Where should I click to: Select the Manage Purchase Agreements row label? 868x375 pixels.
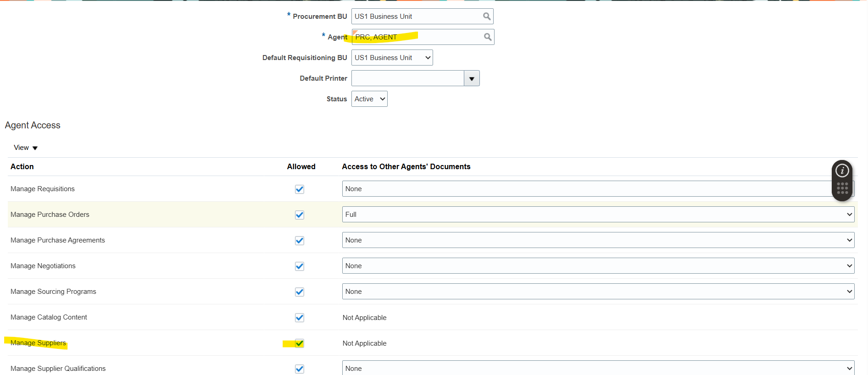click(x=58, y=240)
